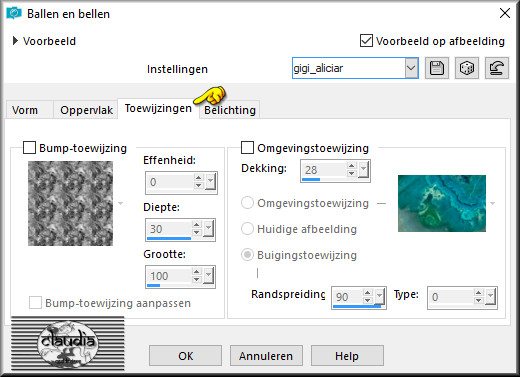Open the Randspreiding slider dropdown arrow
Screen dimensions: 520x377
point(379,296)
